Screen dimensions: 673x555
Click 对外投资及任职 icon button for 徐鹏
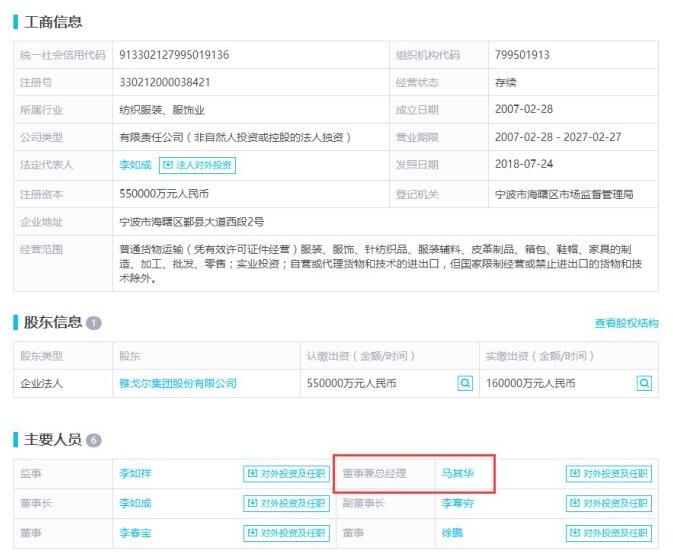pos(608,533)
